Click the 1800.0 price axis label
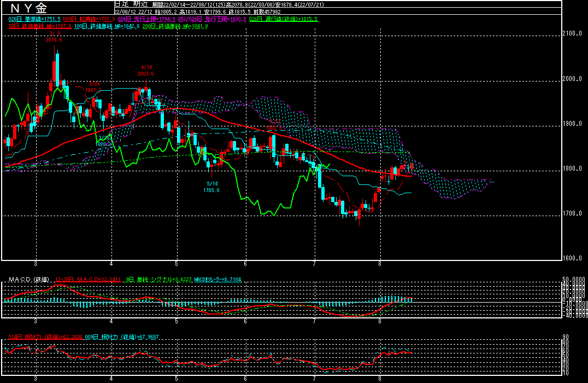The width and height of the screenshot is (588, 383). [x=572, y=169]
